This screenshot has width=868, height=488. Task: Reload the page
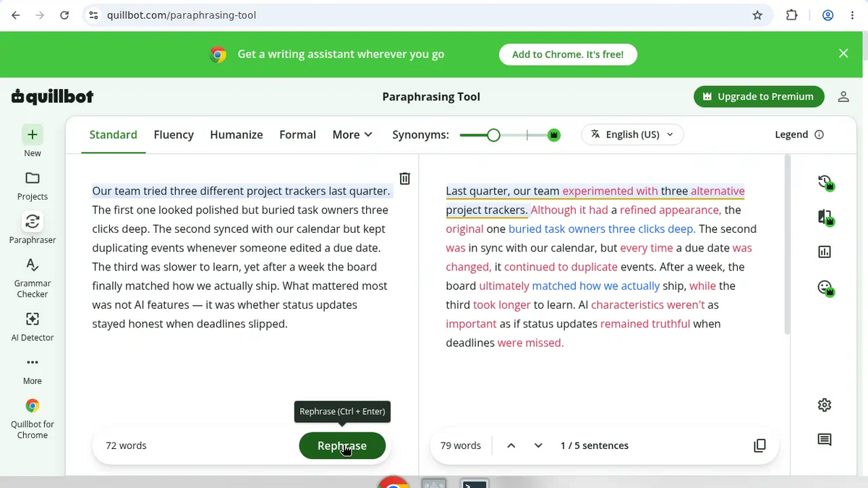(64, 15)
